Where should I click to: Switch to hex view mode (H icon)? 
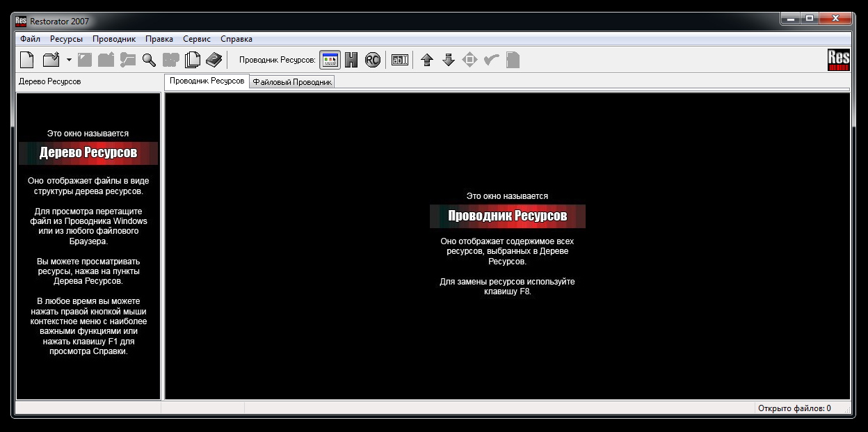pyautogui.click(x=351, y=60)
